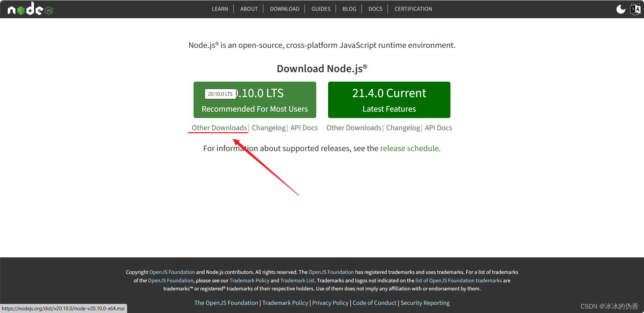Viewport: 644px width, 313px height.
Task: Open the Code of Conduct footer link
Action: tap(374, 303)
